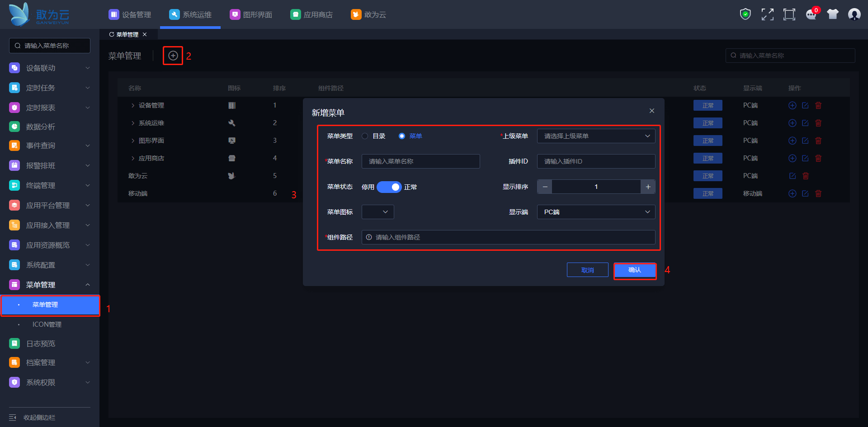Switch to the 设备管理 top tab

130,14
